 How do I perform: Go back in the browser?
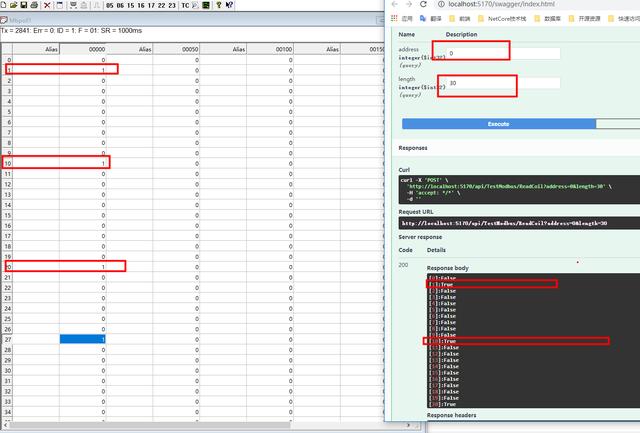[x=394, y=4]
